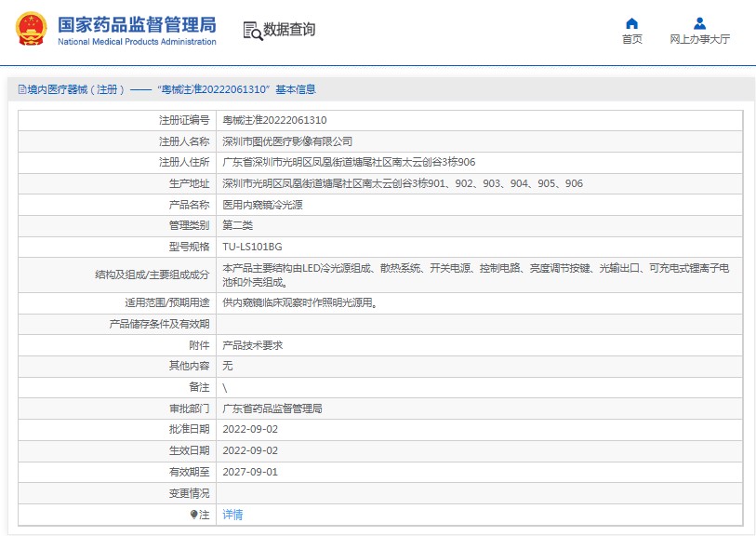The width and height of the screenshot is (756, 536).
Task: Click the 注册人名称 label
Action: (184, 141)
